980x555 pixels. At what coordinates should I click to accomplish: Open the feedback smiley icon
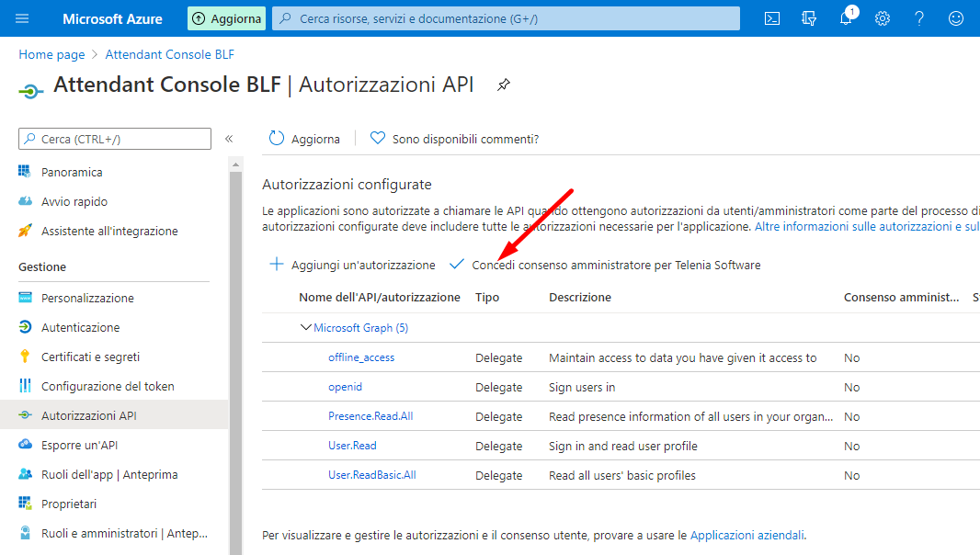click(x=955, y=18)
